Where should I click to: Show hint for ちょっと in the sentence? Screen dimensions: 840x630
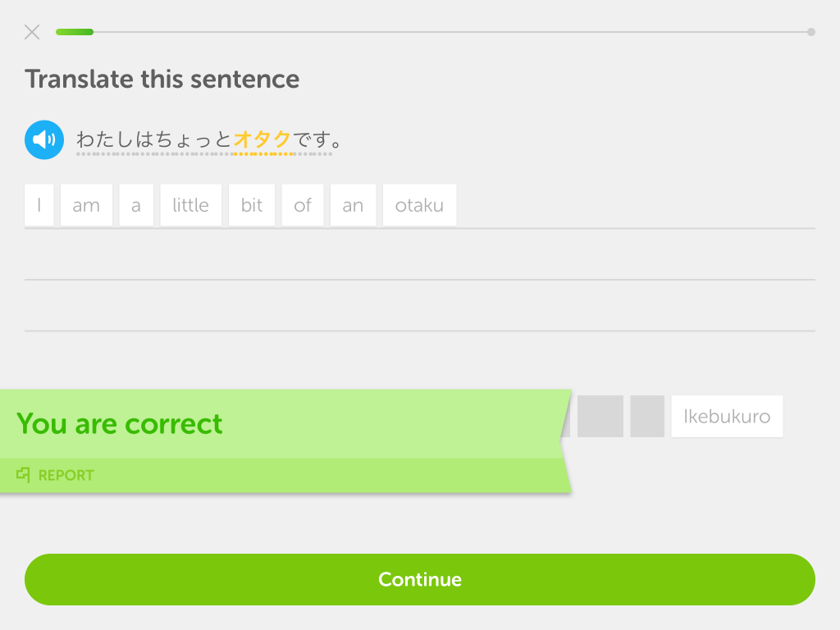(x=194, y=139)
